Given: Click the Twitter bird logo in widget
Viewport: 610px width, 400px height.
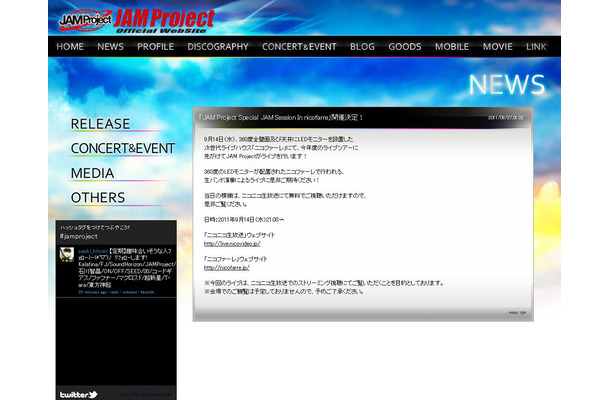Looking at the screenshot, I should pos(79,395).
